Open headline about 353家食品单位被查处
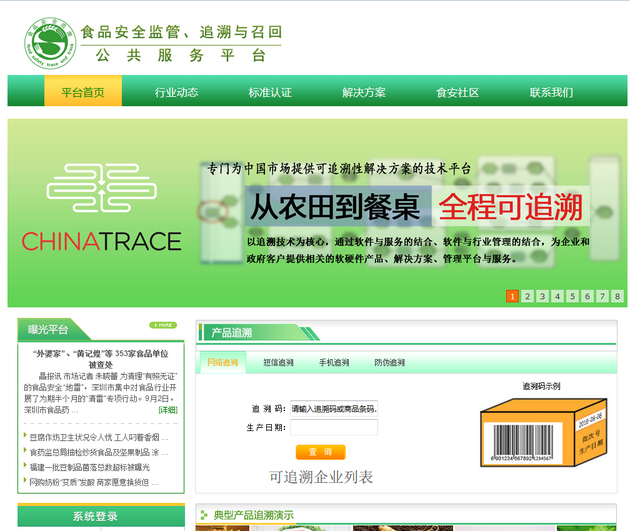 pos(100,359)
